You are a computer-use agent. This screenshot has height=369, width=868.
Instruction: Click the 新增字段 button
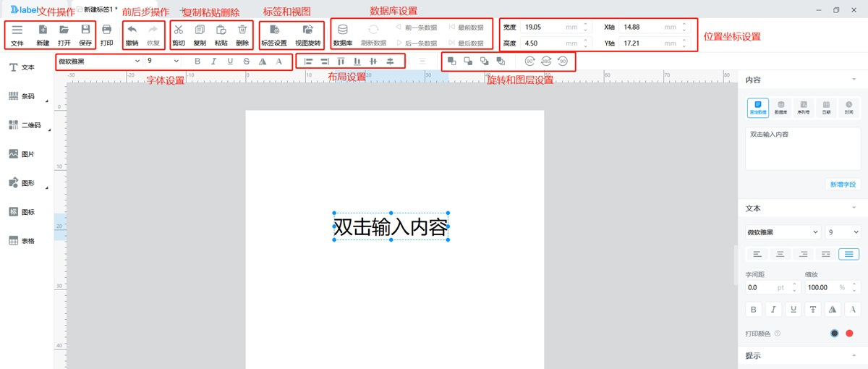[843, 184]
